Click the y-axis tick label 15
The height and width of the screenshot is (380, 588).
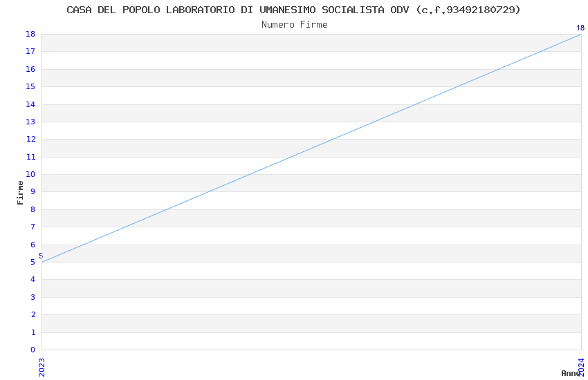pos(30,86)
